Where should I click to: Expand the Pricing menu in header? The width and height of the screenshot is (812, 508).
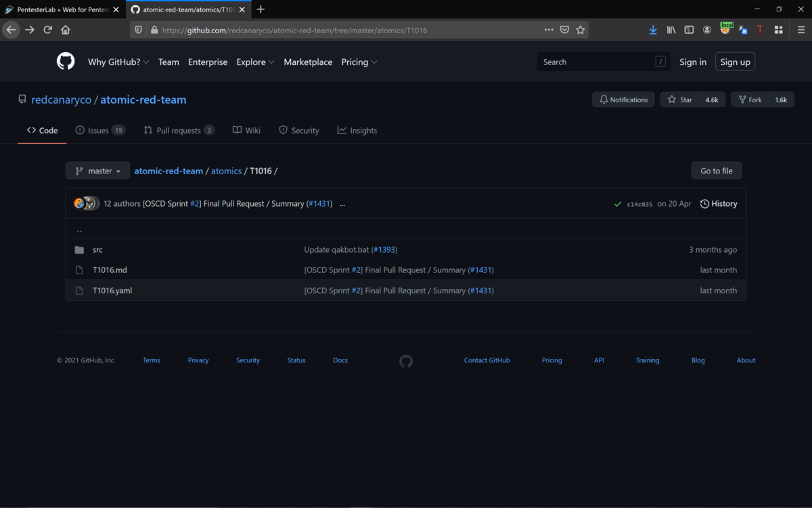point(359,62)
